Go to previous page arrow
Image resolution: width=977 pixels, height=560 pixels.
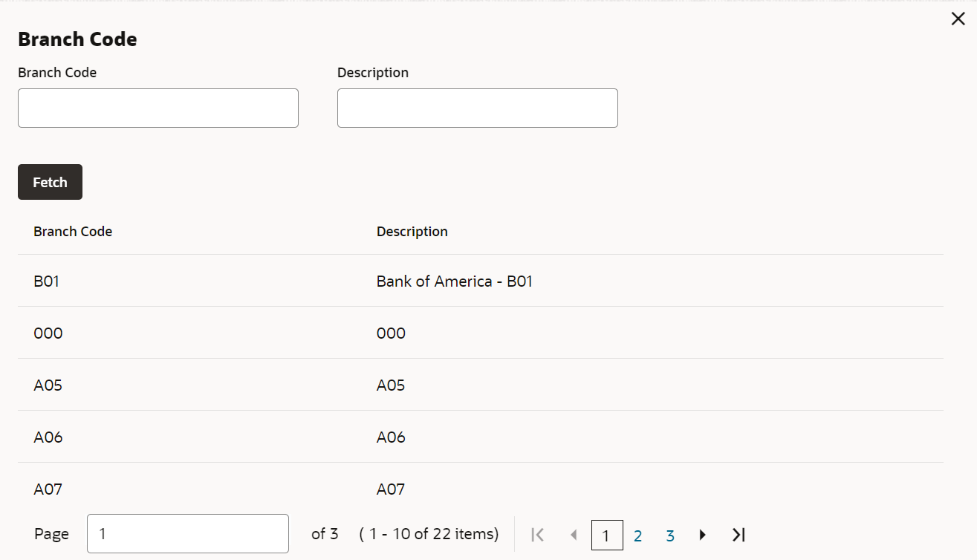click(573, 535)
